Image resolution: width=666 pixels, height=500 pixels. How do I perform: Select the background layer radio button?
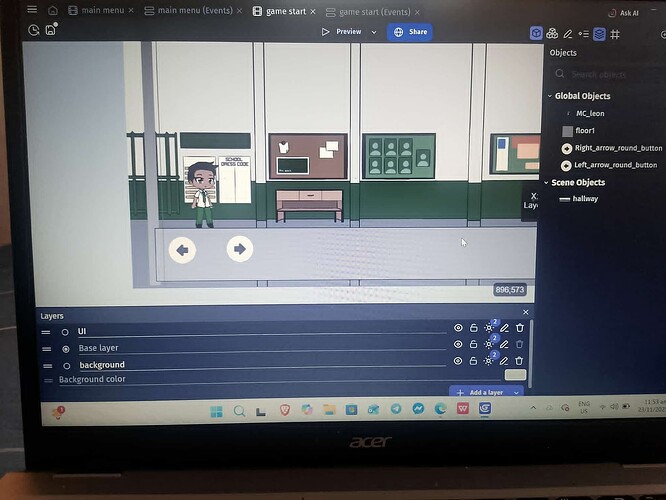tap(65, 365)
